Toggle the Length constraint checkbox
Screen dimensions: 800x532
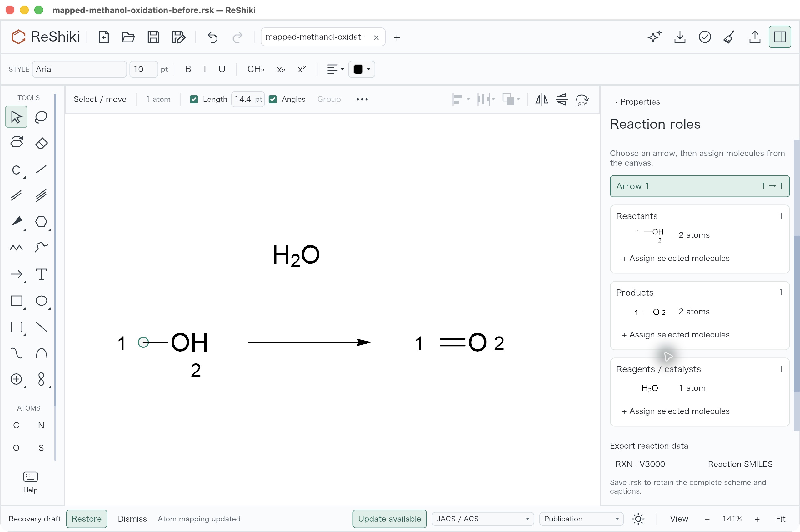(x=194, y=99)
